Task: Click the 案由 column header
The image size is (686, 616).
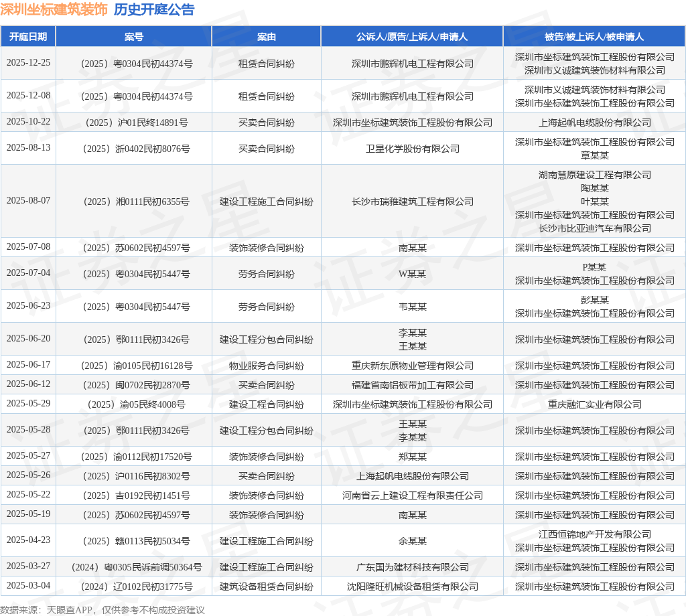Action: (x=267, y=37)
